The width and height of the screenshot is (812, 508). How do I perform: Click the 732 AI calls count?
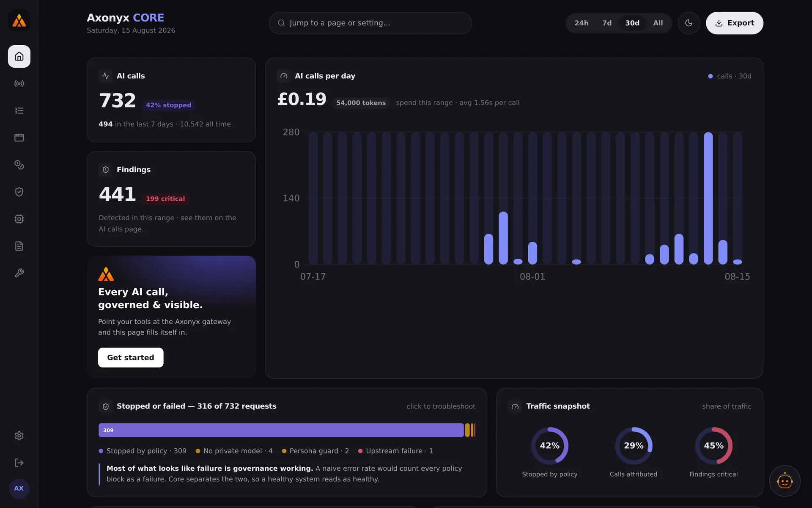(x=117, y=101)
